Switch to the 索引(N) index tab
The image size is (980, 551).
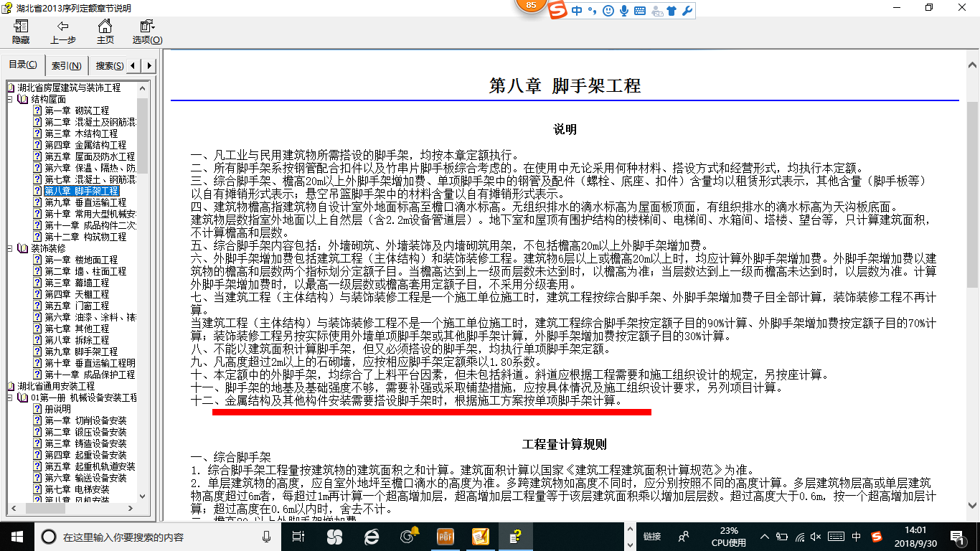click(x=66, y=65)
